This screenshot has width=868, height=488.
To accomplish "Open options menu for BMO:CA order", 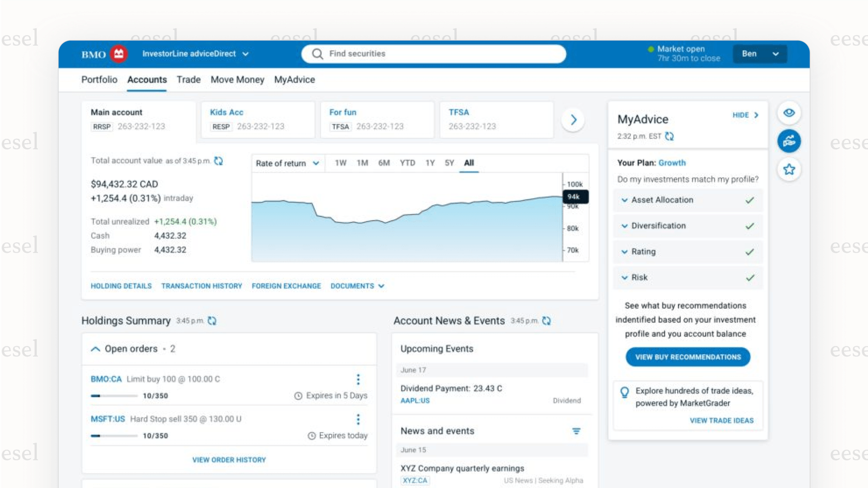I will [358, 380].
